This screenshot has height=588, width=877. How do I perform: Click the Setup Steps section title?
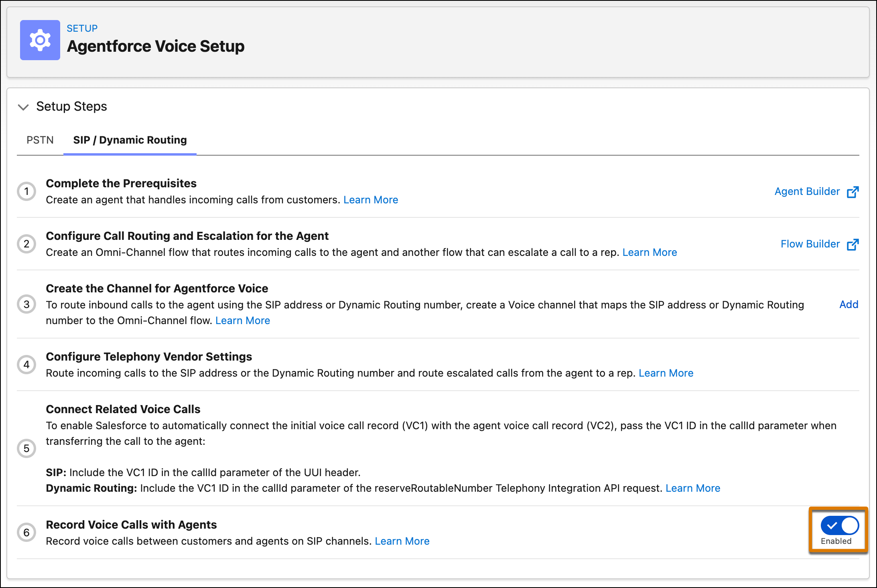click(71, 106)
